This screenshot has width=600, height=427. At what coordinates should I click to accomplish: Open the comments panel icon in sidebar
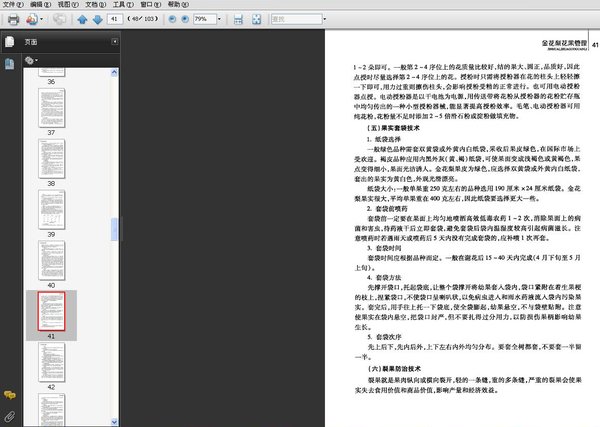[x=9, y=396]
